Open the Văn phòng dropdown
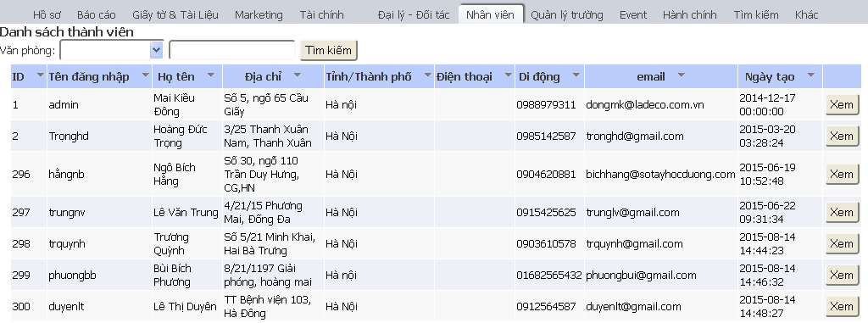Image resolution: width=868 pixels, height=323 pixels. pos(112,50)
